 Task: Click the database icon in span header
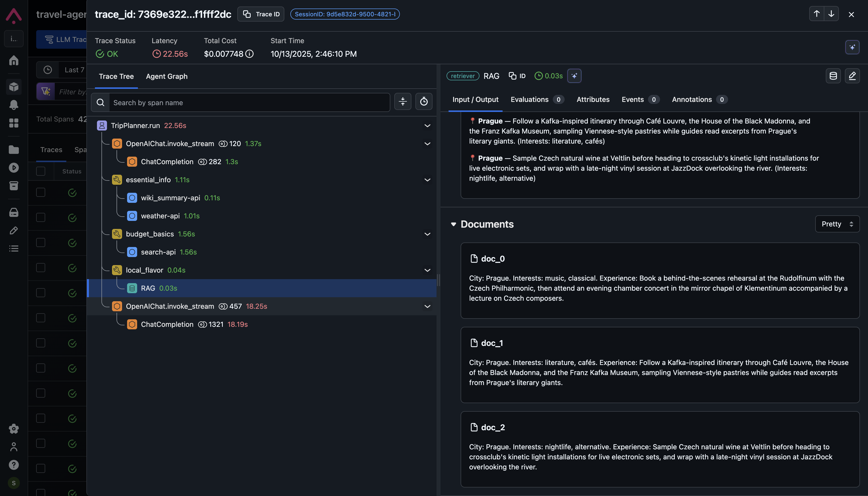(x=833, y=76)
